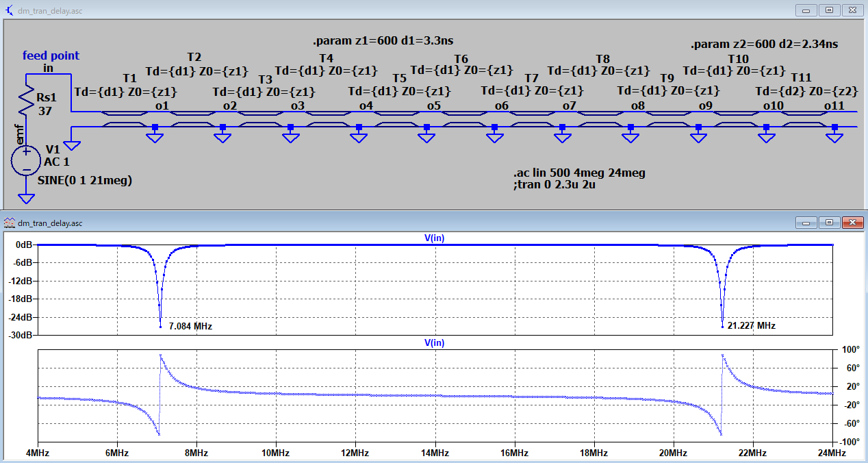The height and width of the screenshot is (463, 868).
Task: Close the schematic window
Action: click(851, 10)
